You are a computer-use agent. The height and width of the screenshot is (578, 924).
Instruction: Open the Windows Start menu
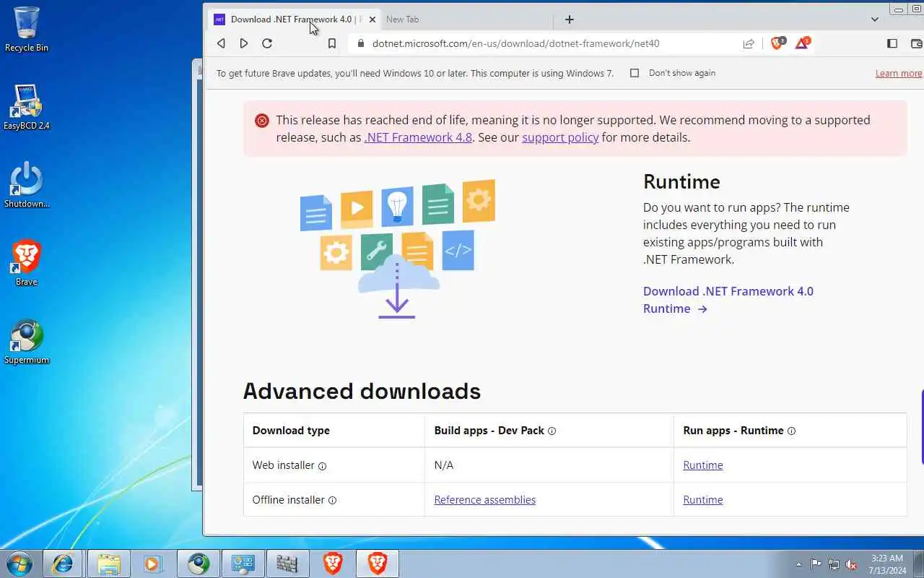[19, 564]
